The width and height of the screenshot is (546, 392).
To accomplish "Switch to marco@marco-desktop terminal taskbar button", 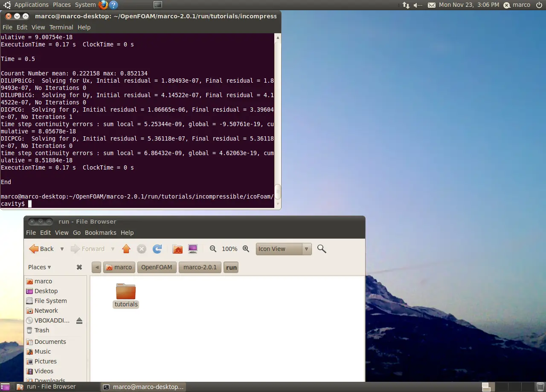I will tap(144, 387).
